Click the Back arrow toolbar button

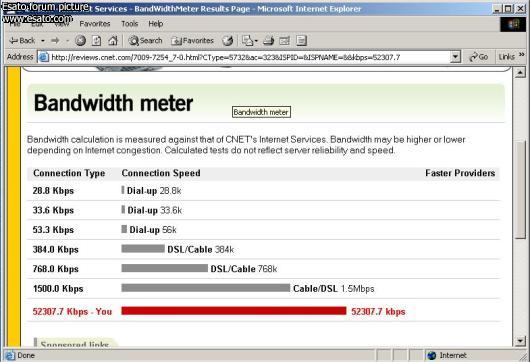pyautogui.click(x=22, y=41)
